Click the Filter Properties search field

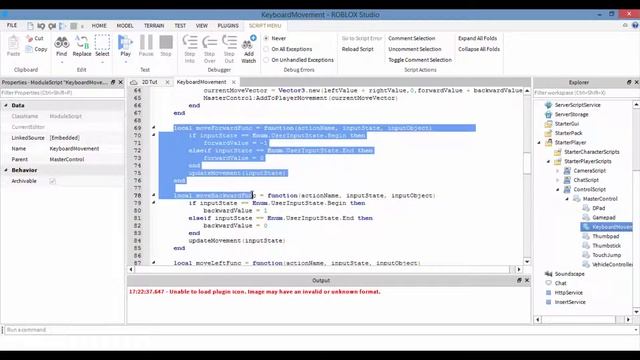[62, 93]
